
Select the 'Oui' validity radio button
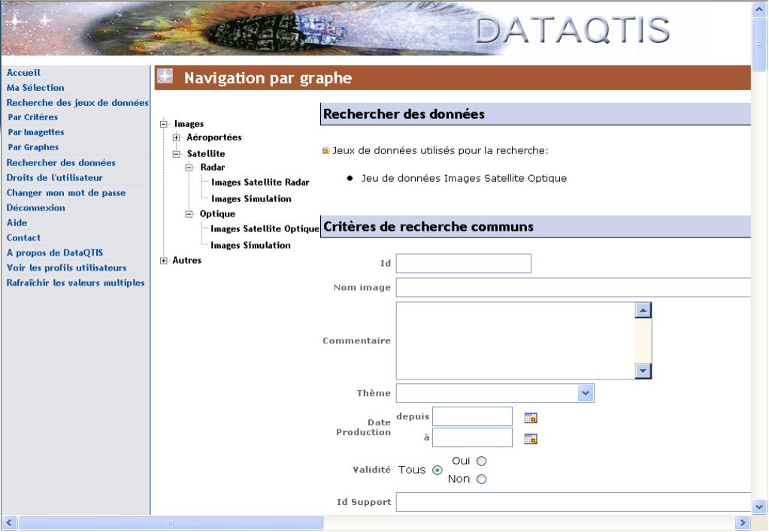[x=482, y=461]
